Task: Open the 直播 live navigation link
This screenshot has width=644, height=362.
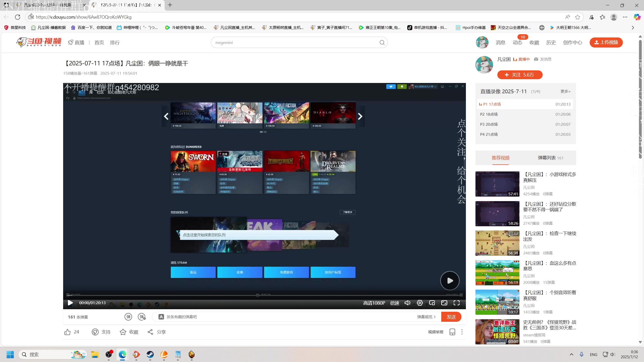Action: pos(76,42)
